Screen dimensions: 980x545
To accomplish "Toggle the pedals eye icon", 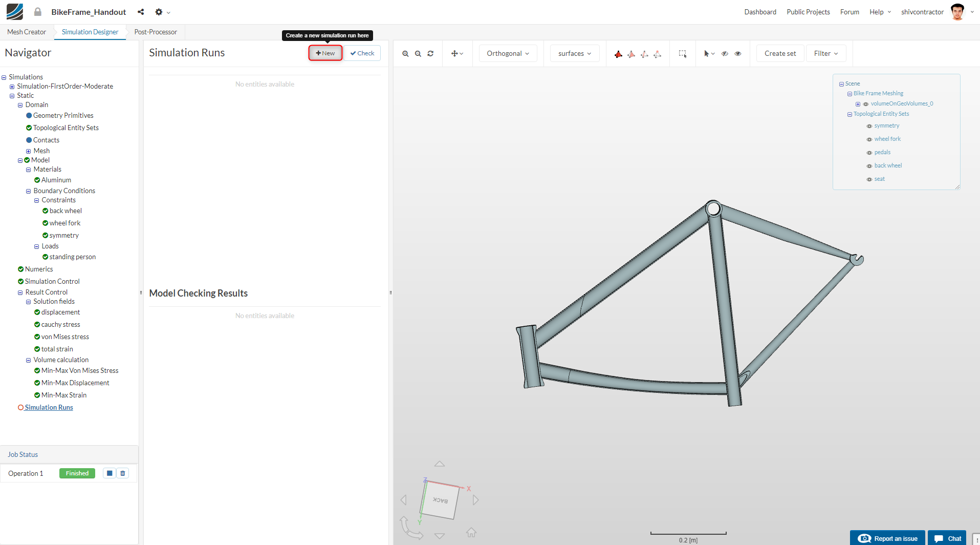I will [868, 152].
